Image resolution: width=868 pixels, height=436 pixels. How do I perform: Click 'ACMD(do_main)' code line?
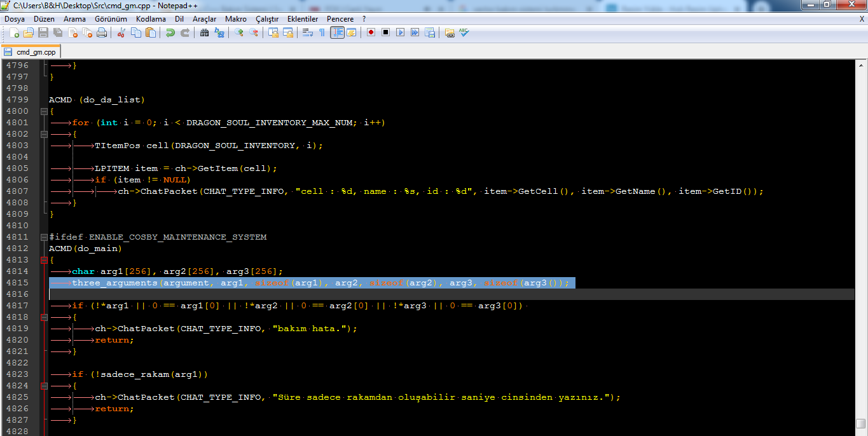(x=85, y=249)
